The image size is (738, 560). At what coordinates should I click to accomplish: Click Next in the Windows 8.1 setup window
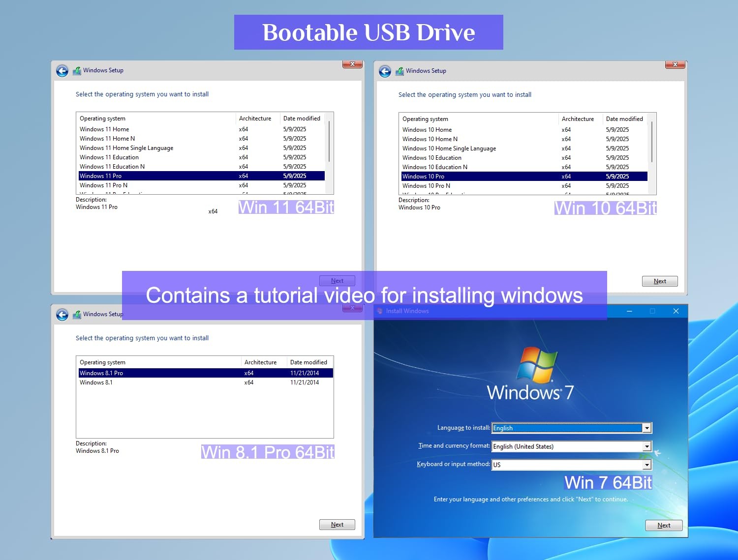pos(337,525)
